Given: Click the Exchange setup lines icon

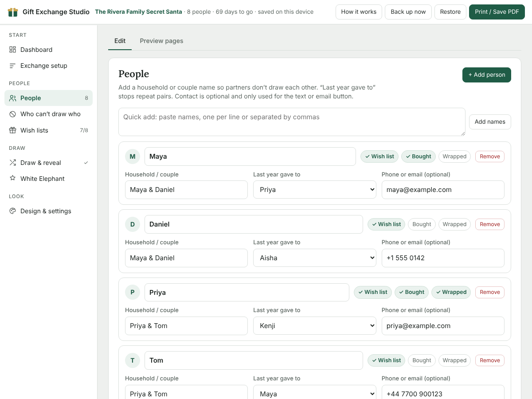Looking at the screenshot, I should point(12,66).
